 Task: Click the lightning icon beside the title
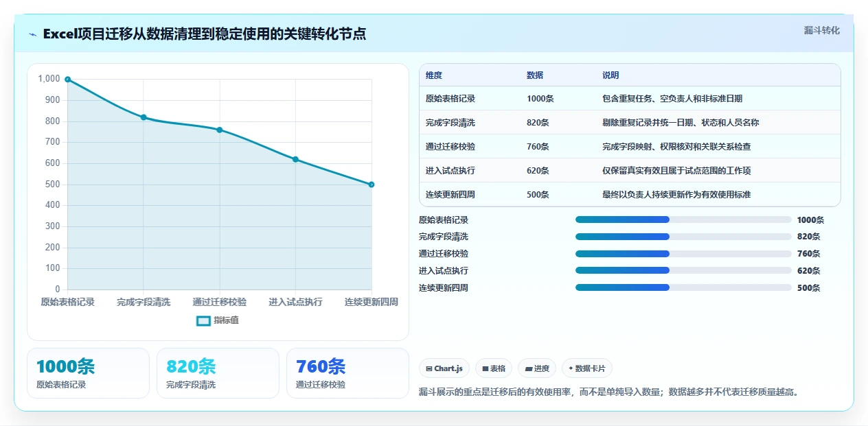point(33,34)
